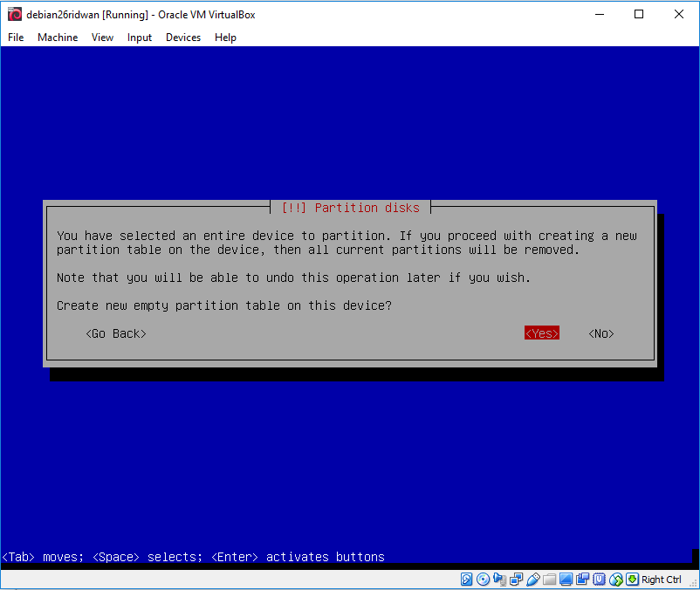
Task: Open the Devices menu
Action: (x=183, y=38)
